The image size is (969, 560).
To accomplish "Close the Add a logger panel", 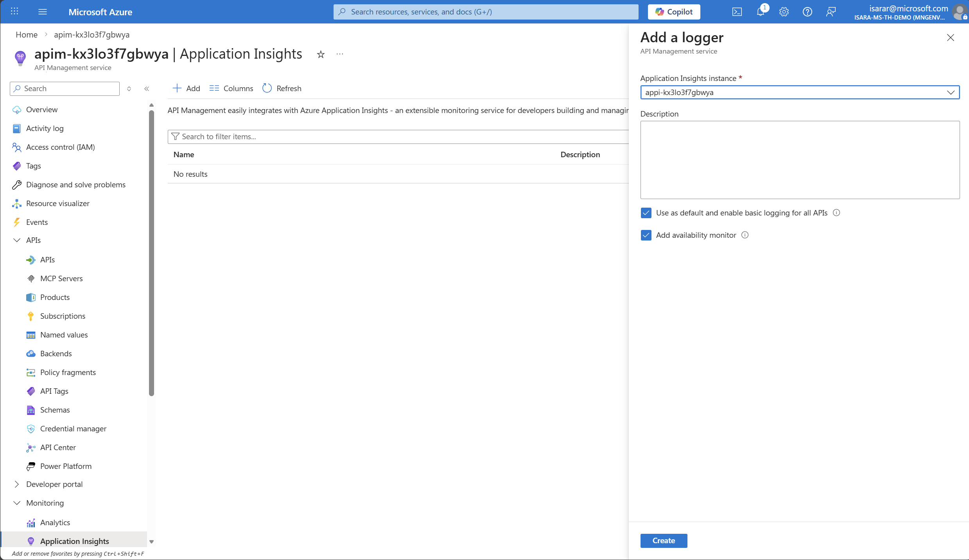I will pyautogui.click(x=950, y=38).
